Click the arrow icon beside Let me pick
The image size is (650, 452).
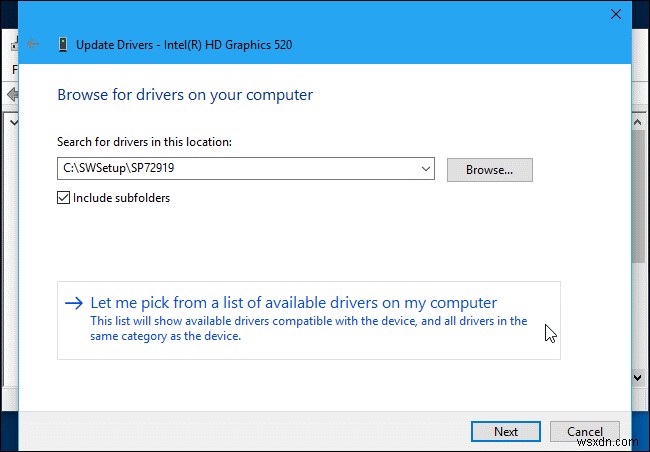73,303
